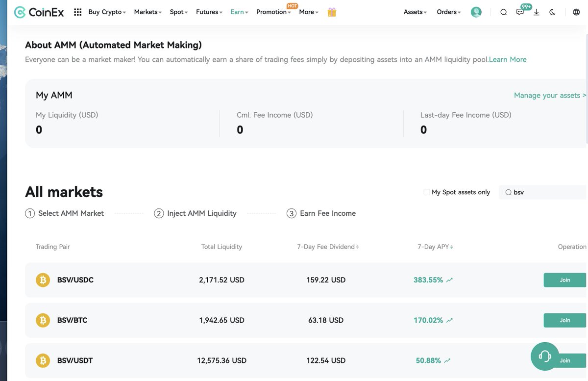
Task: Expand the Orders dropdown
Action: click(x=449, y=12)
